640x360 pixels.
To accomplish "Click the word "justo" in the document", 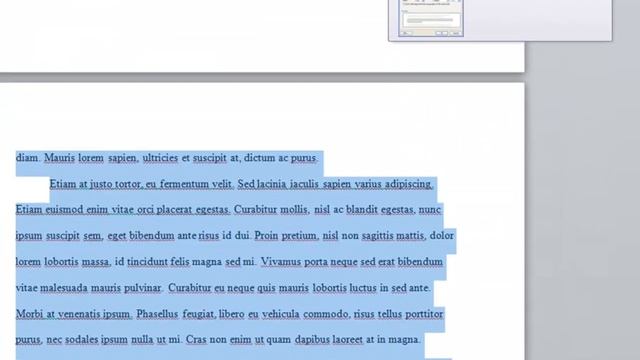I will [101, 184].
